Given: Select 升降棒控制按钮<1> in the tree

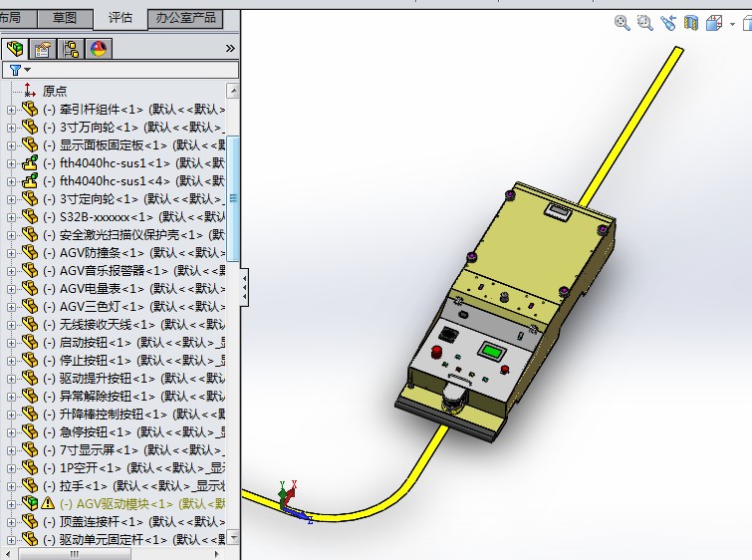Looking at the screenshot, I should coord(133,415).
